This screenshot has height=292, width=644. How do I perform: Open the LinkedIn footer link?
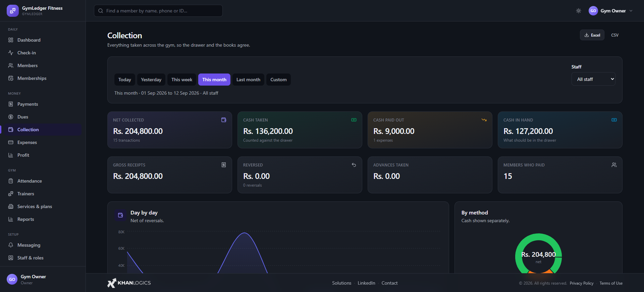click(x=366, y=283)
